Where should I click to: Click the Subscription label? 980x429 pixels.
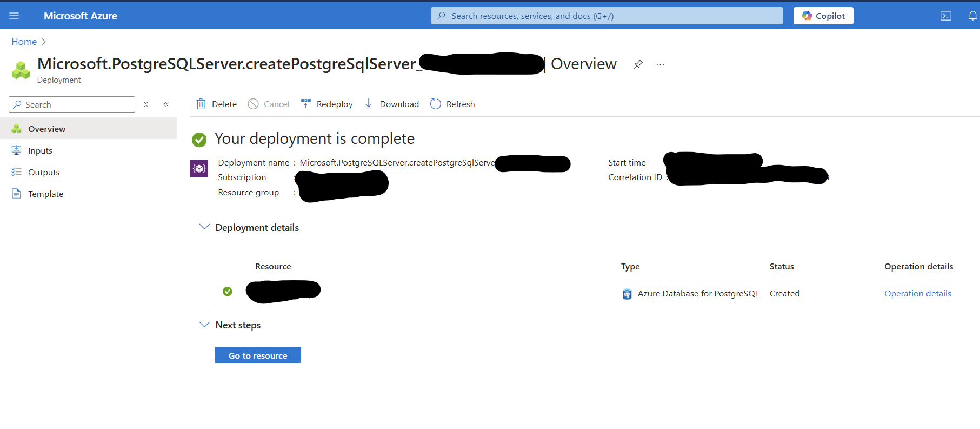click(x=242, y=177)
